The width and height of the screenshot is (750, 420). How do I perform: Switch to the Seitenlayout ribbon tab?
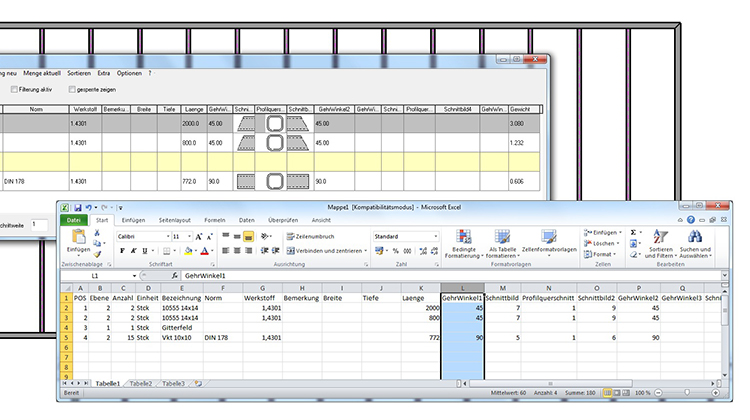(175, 220)
